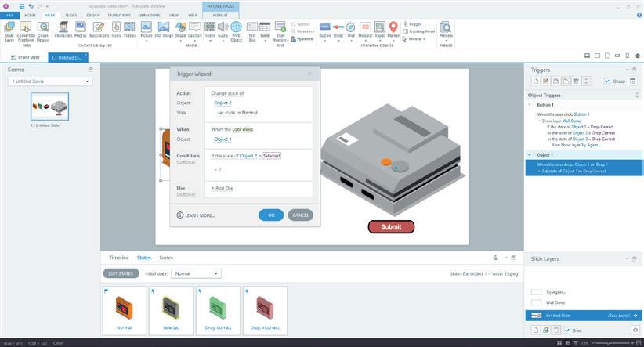Image resolution: width=644 pixels, height=347 pixels.
Task: Open Content Library Videos
Action: click(x=129, y=30)
